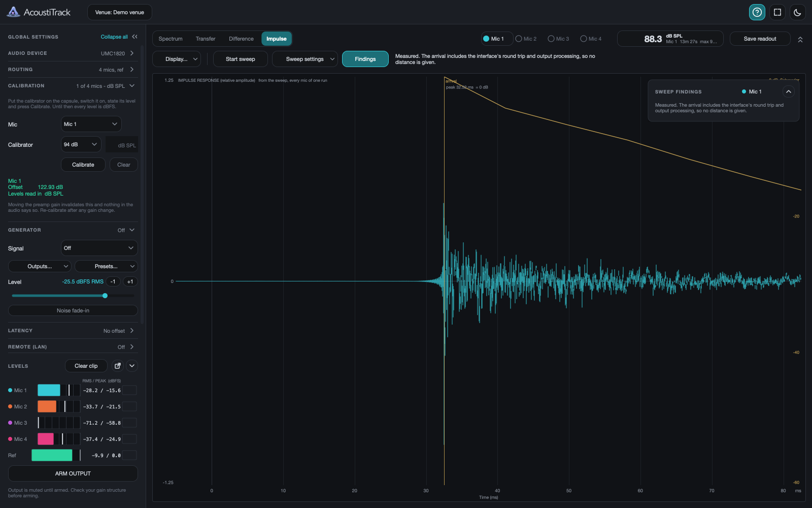Viewport: 812px width, 508px height.
Task: Switch to the Spectrum tab
Action: tap(171, 39)
